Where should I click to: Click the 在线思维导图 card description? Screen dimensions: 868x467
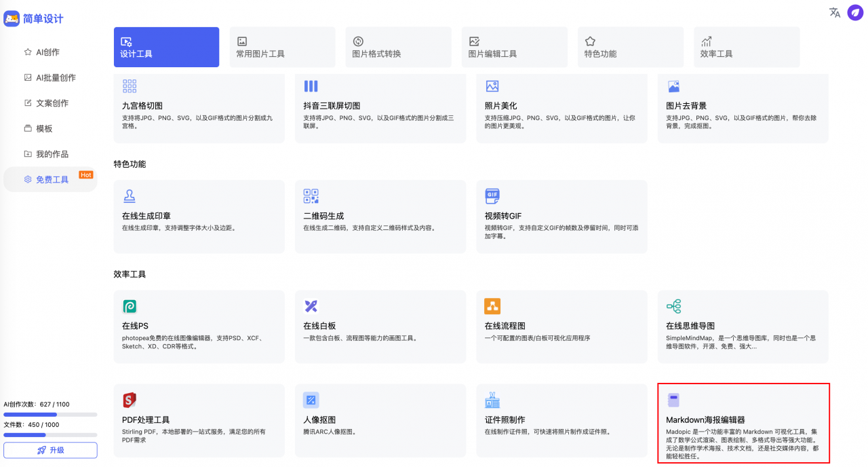tap(741, 342)
